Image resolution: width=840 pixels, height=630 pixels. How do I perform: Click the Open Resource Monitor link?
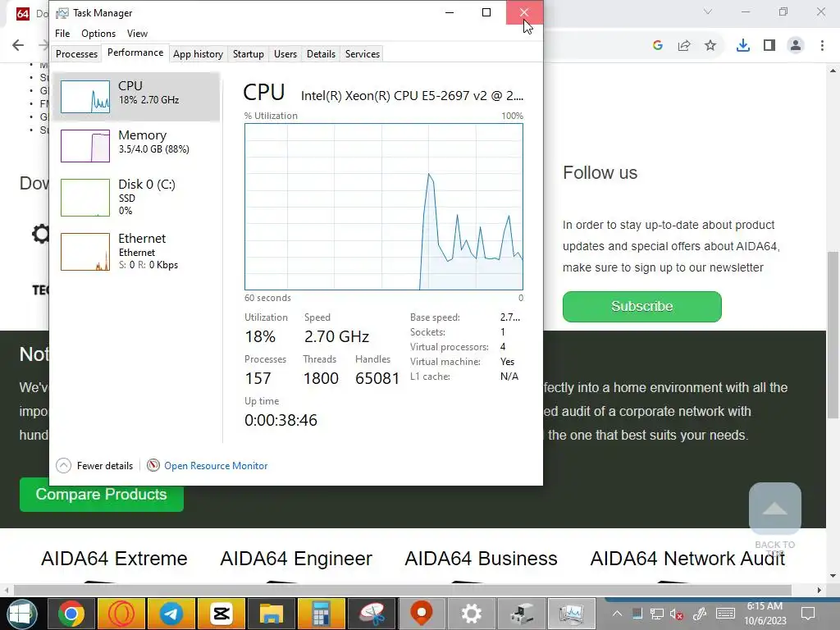click(x=216, y=466)
